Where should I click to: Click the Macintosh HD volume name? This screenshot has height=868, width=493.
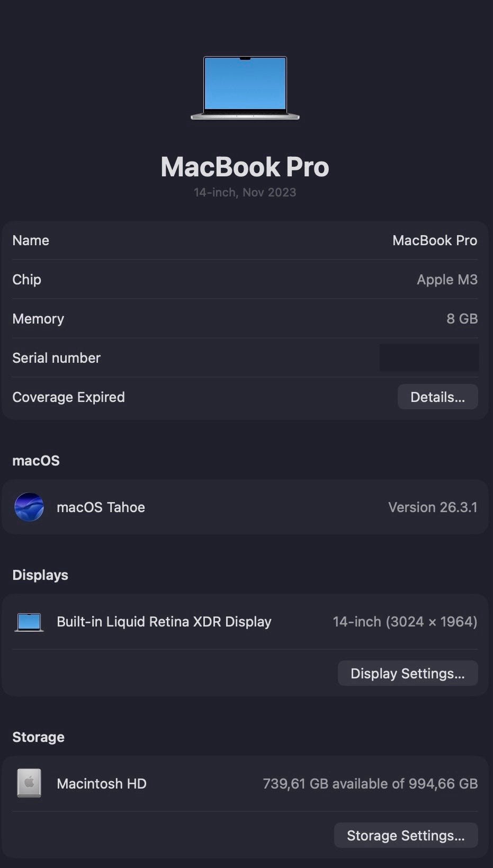[101, 784]
